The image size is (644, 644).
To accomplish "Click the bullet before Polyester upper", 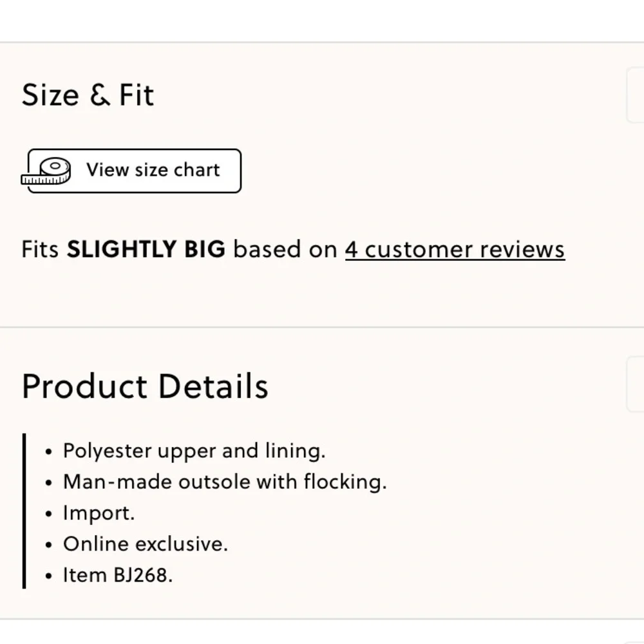I will pyautogui.click(x=49, y=452).
